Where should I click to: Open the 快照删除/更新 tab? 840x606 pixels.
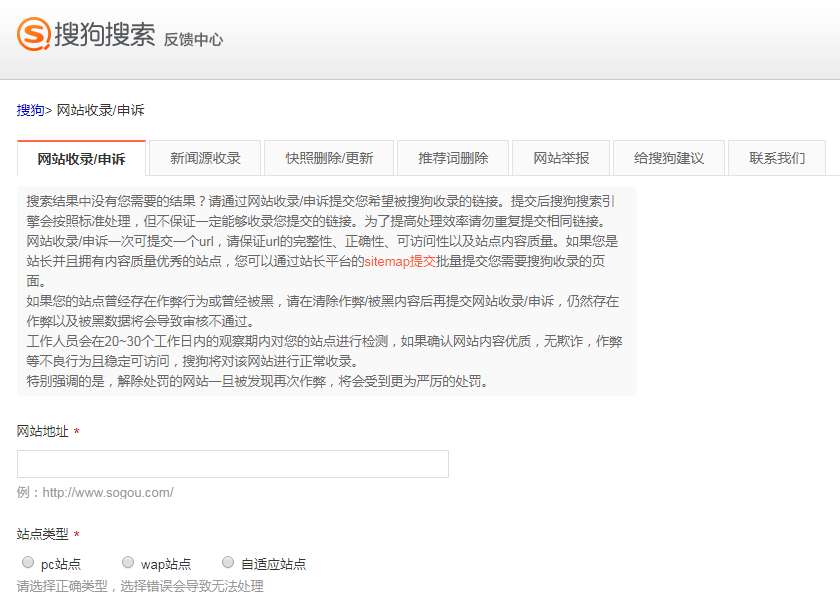[329, 158]
